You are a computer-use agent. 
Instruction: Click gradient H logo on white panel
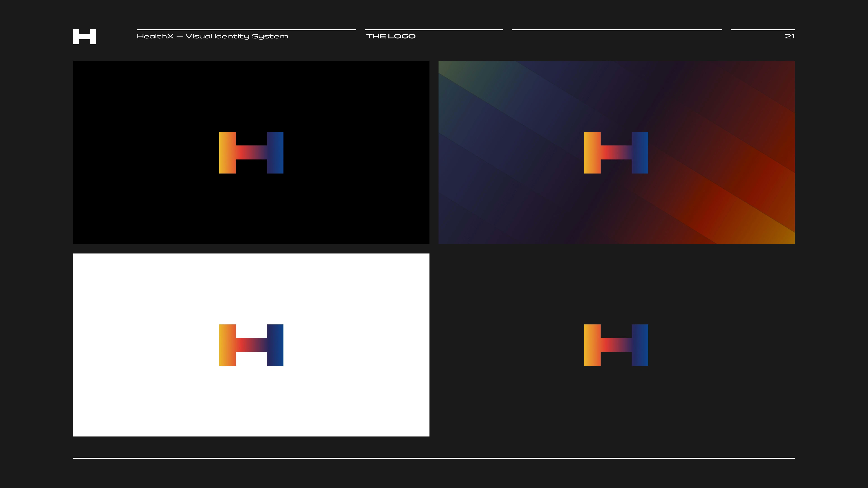point(251,345)
